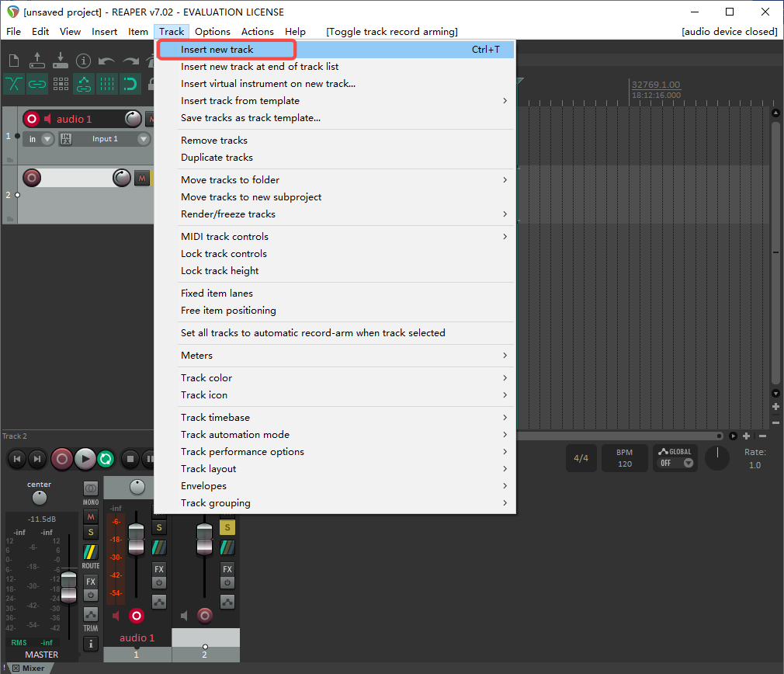Expand MIDI track controls submenu
This screenshot has height=674, width=784.
pyautogui.click(x=335, y=237)
